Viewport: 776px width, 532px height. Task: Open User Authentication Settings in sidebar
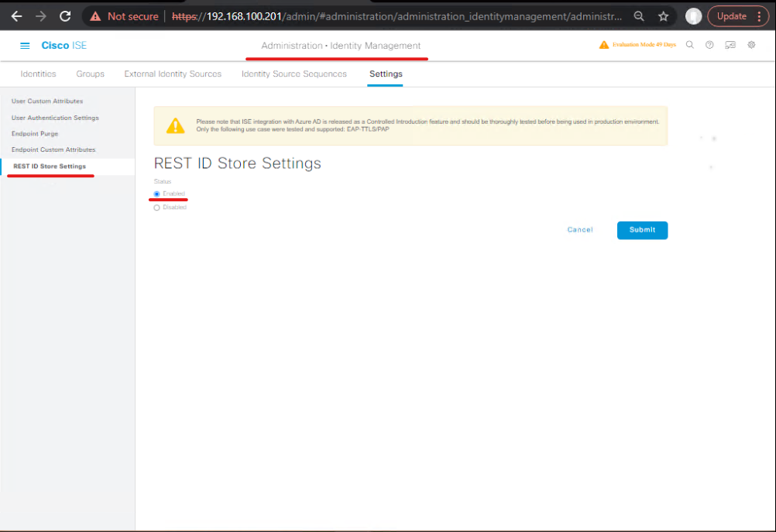[x=55, y=118]
